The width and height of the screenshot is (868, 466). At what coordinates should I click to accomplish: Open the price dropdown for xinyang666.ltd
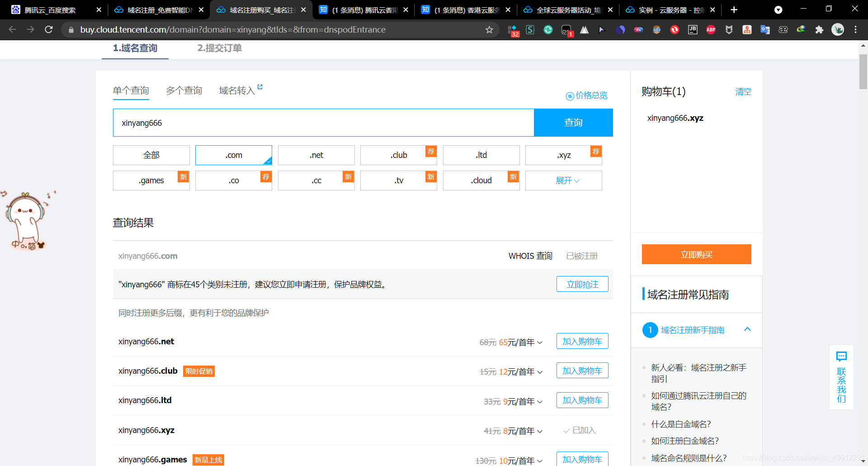(x=540, y=402)
